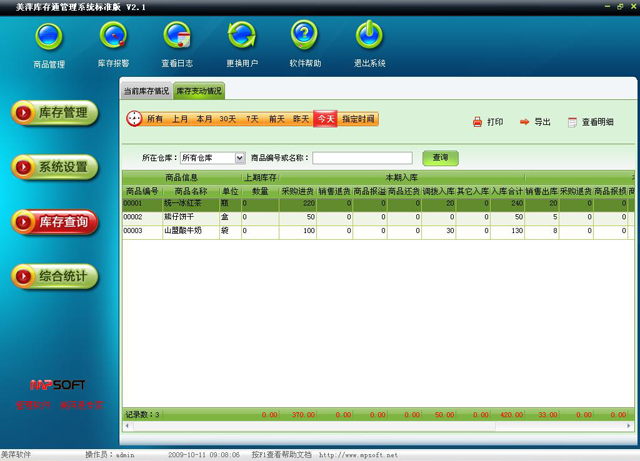Image resolution: width=640 pixels, height=461 pixels.
Task: Click the 打印 print icon
Action: tap(478, 122)
